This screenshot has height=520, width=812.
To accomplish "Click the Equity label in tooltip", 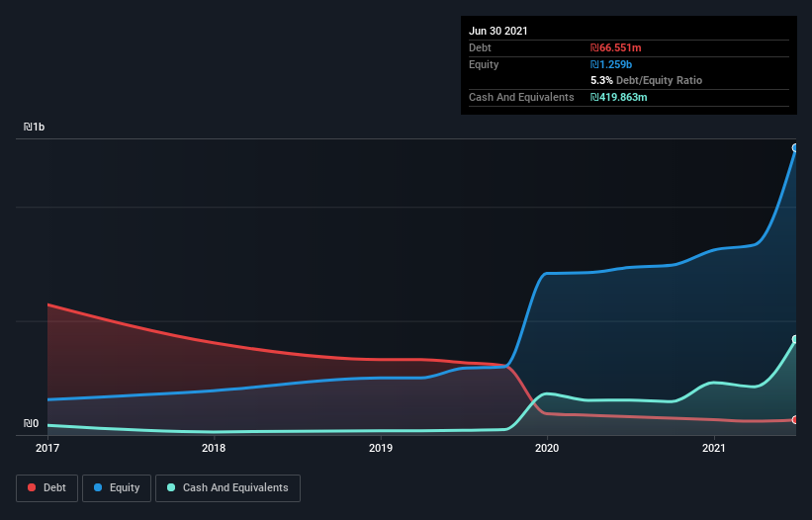I will click(x=484, y=64).
